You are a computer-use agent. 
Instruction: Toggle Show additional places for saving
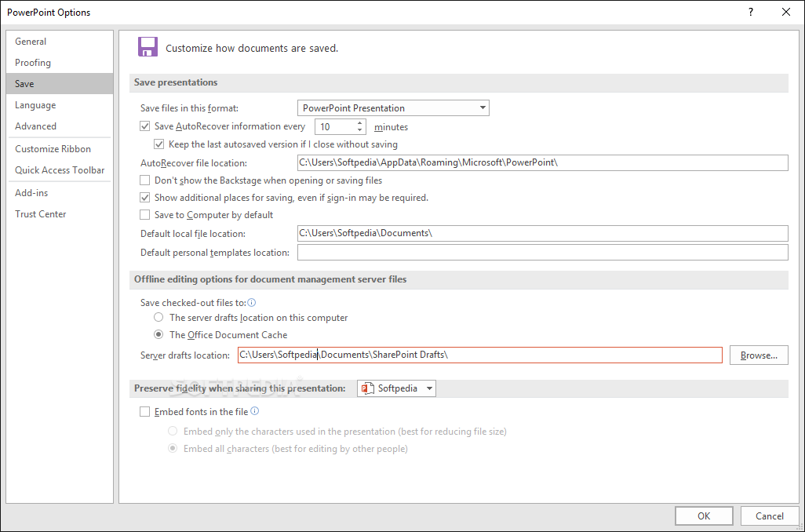tap(145, 197)
